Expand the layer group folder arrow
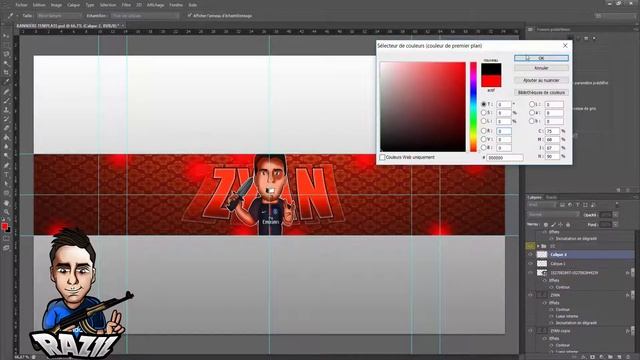The image size is (640, 360). pyautogui.click(x=538, y=246)
